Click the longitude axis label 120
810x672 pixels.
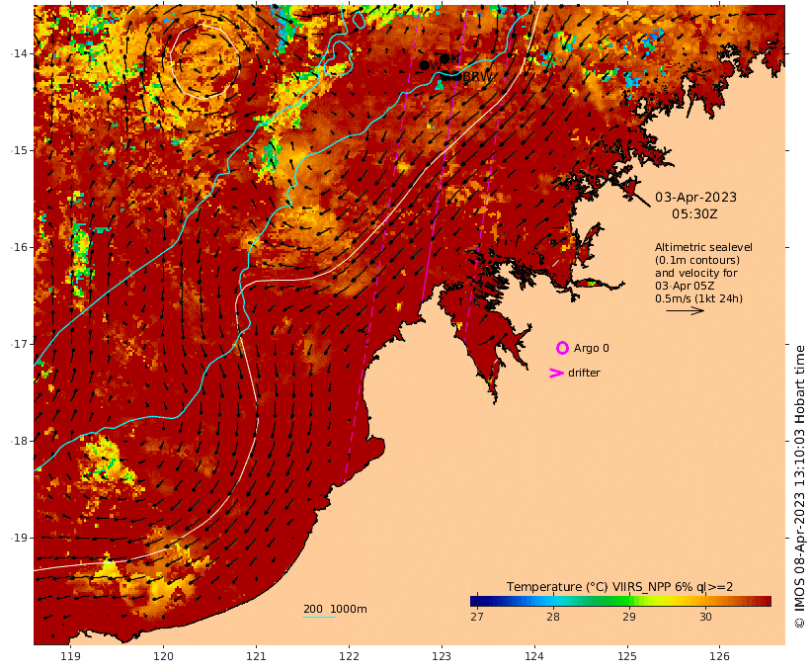pyautogui.click(x=163, y=656)
